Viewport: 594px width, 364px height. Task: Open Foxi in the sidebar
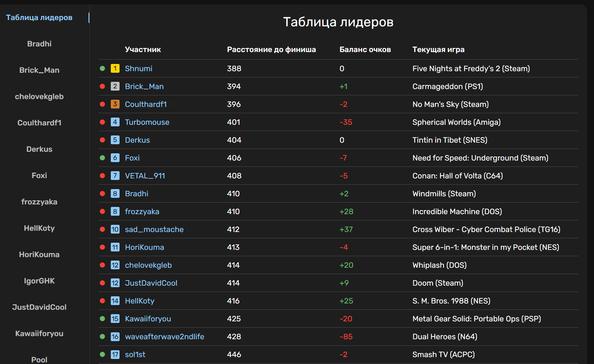tap(39, 176)
